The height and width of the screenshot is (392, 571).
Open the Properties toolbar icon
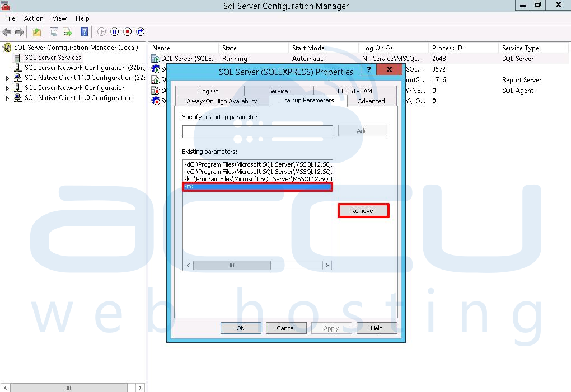click(54, 32)
